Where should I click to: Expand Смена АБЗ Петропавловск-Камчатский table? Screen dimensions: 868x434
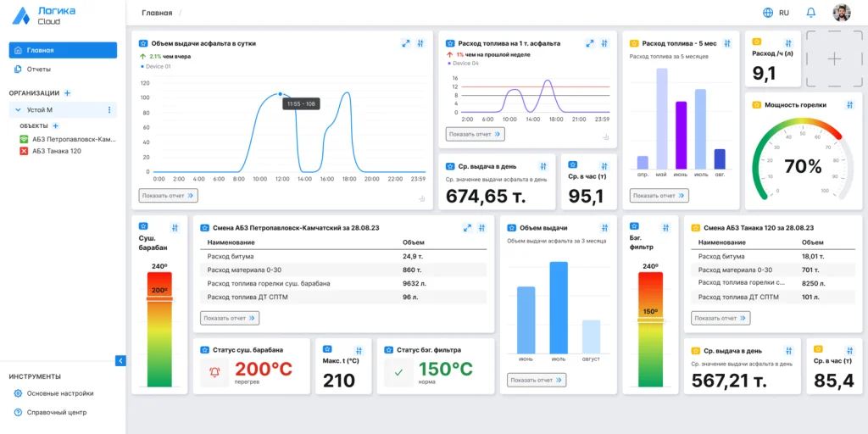pos(467,227)
